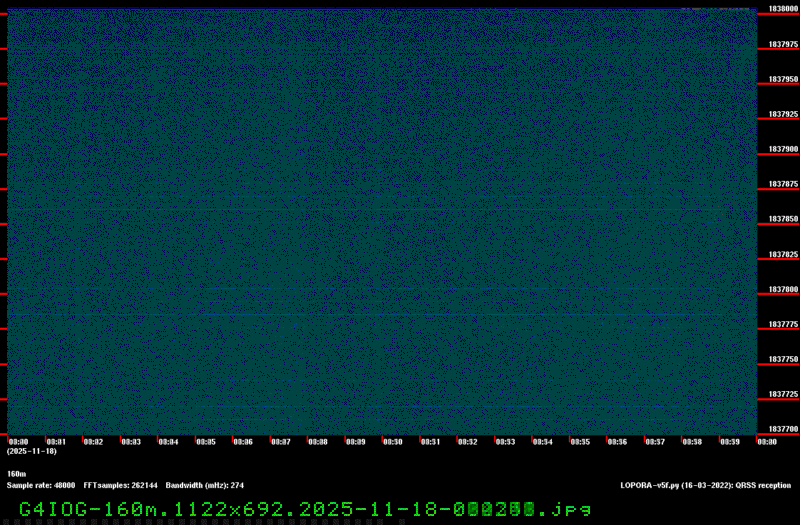Click the 00:05 time axis marker
Image resolution: width=800 pixels, height=525 pixels.
click(x=205, y=441)
